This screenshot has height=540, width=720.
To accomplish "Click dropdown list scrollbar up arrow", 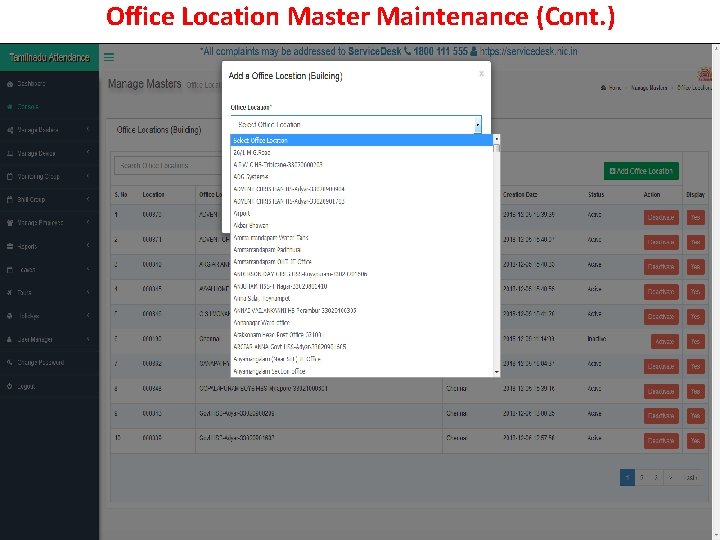I will pyautogui.click(x=496, y=139).
